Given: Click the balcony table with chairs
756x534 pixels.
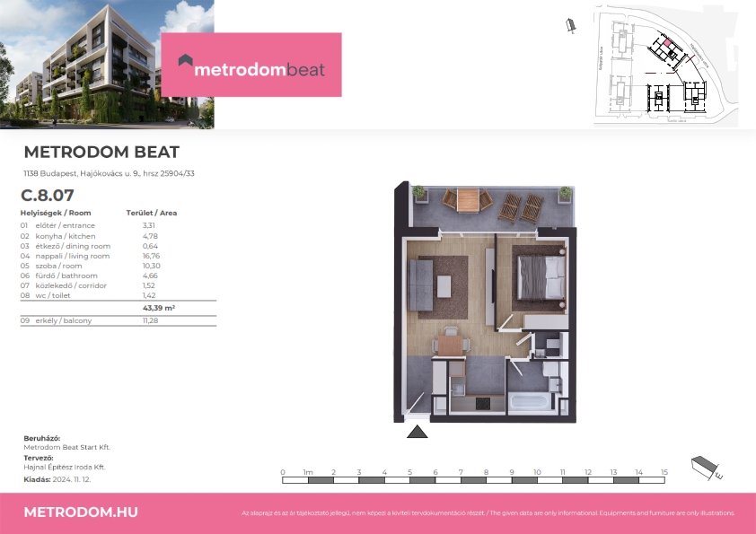Looking at the screenshot, I should pyautogui.click(x=468, y=200).
